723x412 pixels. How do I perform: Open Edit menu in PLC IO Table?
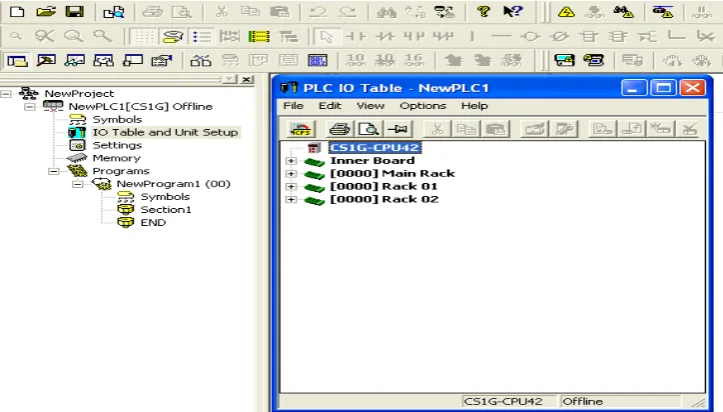point(330,106)
